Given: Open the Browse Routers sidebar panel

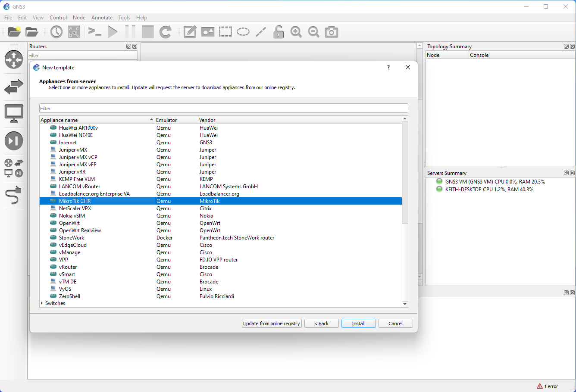Looking at the screenshot, I should (x=14, y=60).
